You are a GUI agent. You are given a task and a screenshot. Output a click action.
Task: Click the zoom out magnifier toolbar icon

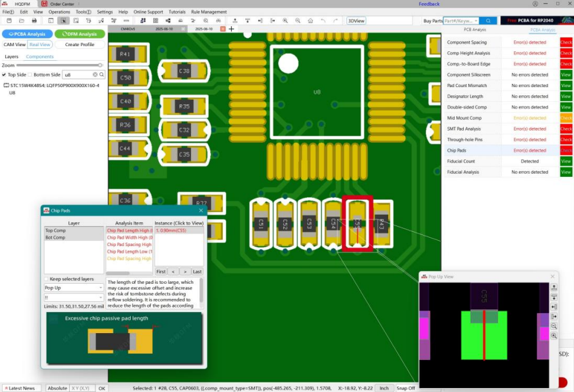pyautogui.click(x=297, y=20)
